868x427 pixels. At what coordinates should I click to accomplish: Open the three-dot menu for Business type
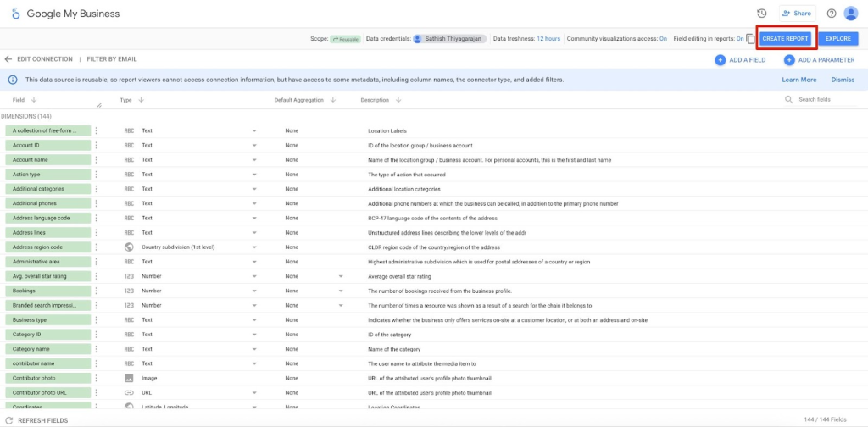[x=97, y=319]
